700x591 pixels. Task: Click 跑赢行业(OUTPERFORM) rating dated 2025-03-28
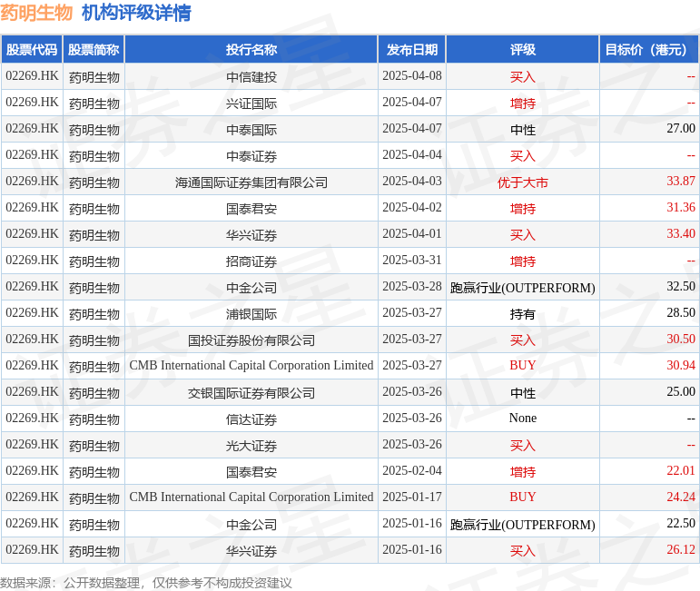point(523,288)
